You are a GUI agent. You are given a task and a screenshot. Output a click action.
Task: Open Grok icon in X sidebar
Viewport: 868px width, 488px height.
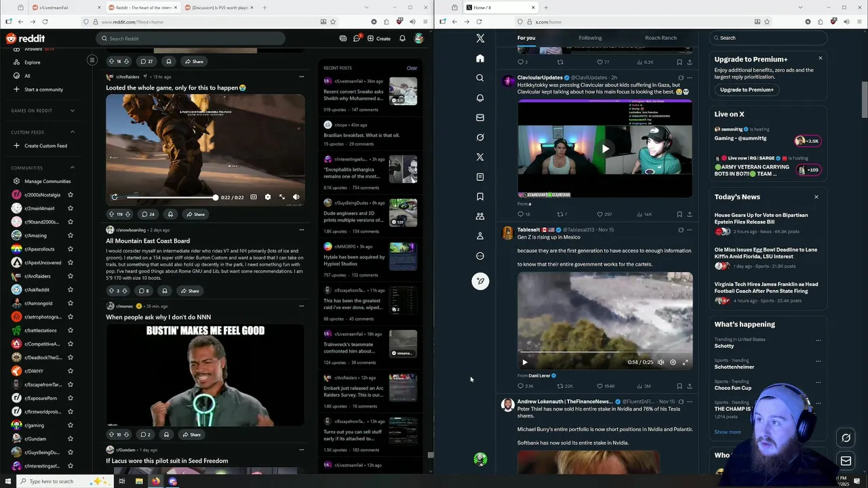point(480,137)
